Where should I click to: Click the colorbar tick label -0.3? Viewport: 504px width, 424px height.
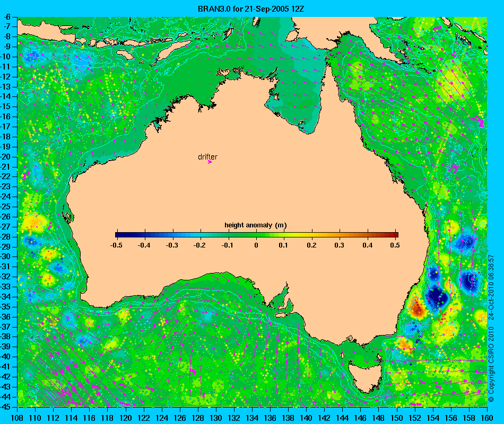(172, 245)
